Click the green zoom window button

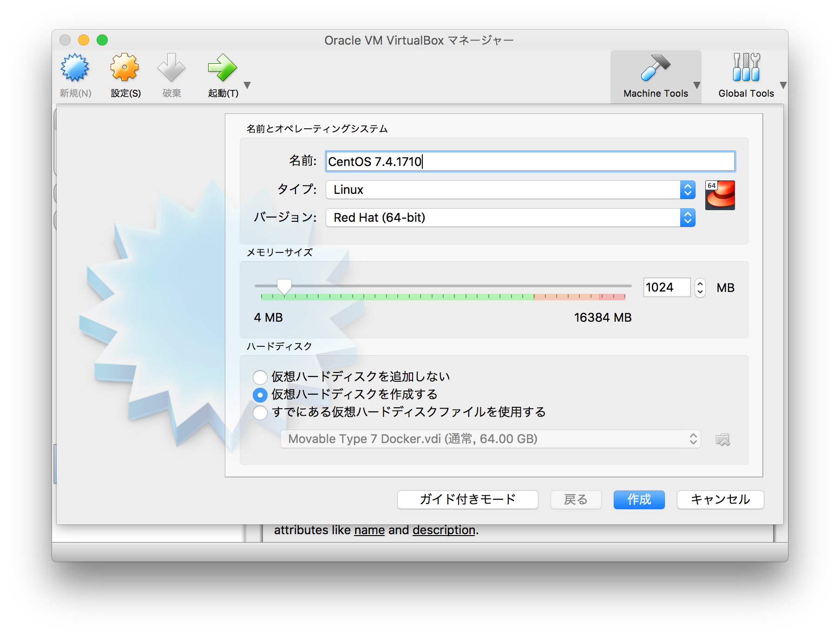102,40
